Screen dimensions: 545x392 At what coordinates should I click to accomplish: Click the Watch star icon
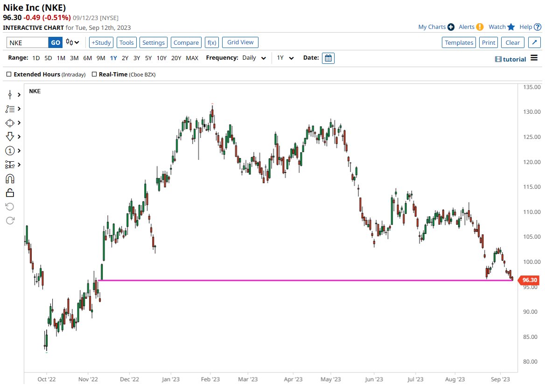[x=511, y=27]
